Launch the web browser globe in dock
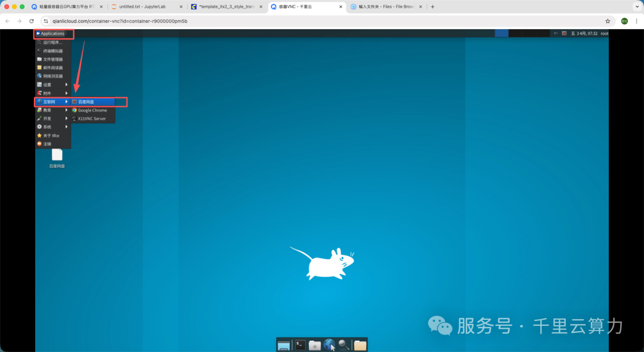This screenshot has height=352, width=644. (329, 345)
